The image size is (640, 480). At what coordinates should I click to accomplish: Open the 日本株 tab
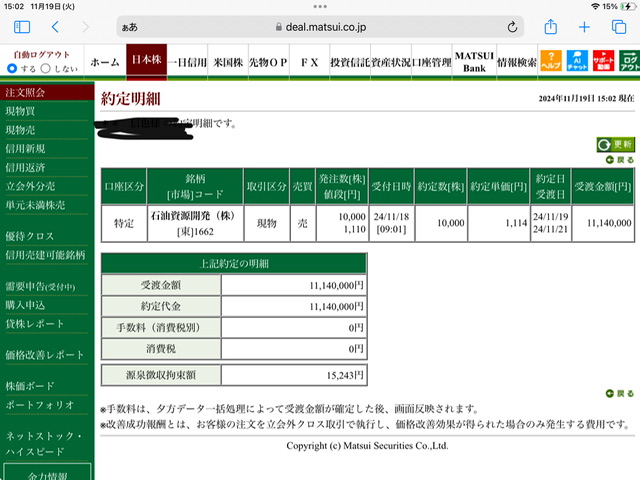tap(147, 60)
